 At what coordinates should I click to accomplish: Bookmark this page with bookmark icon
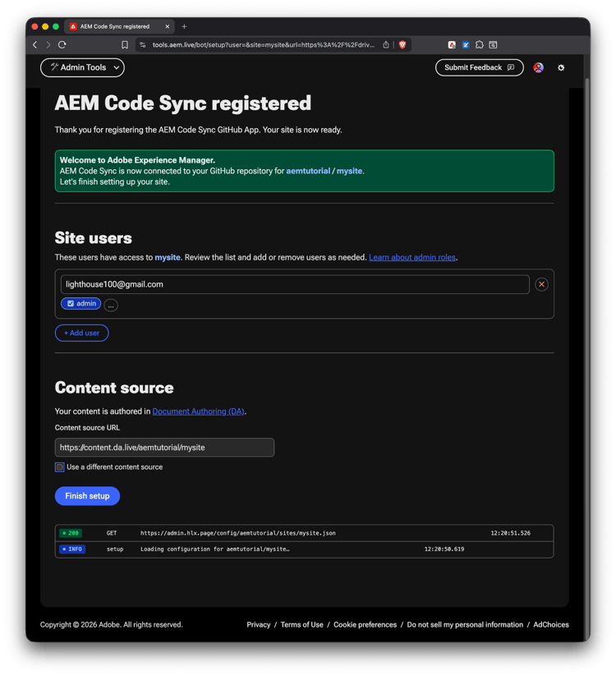point(125,45)
